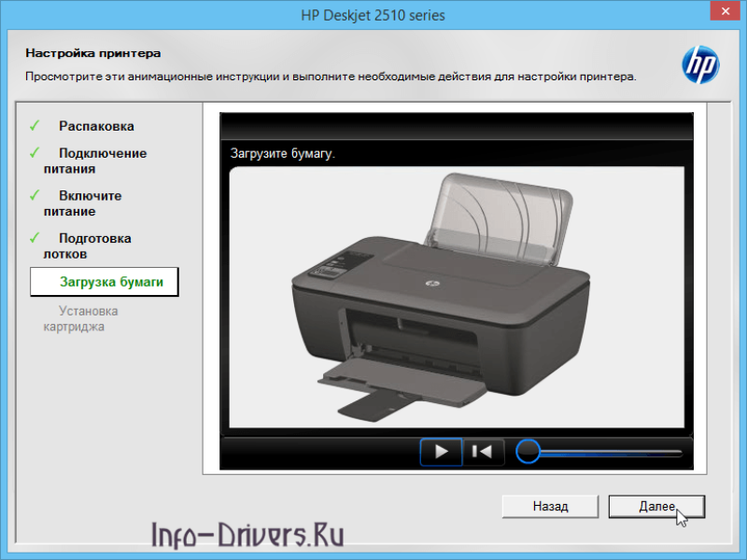The image size is (747, 560).
Task: Proceed by clicking the Далее button
Action: 656,506
